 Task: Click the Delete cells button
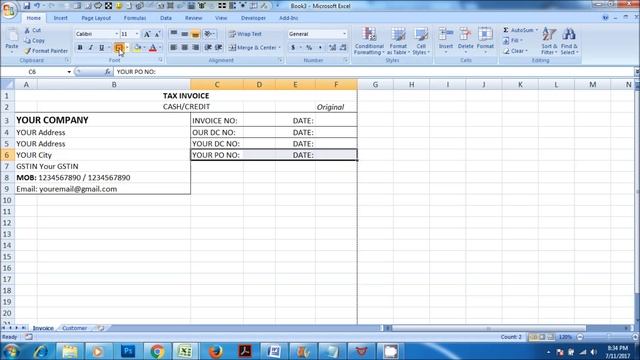[465, 41]
